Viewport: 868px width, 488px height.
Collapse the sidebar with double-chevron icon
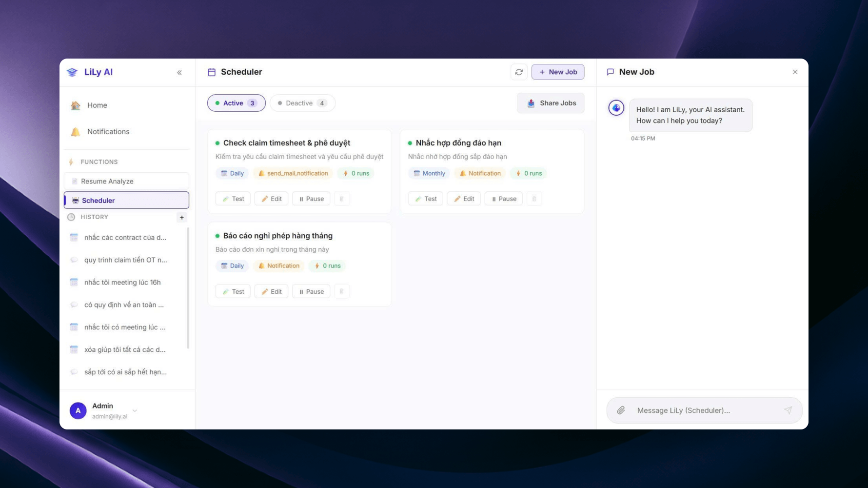(179, 72)
